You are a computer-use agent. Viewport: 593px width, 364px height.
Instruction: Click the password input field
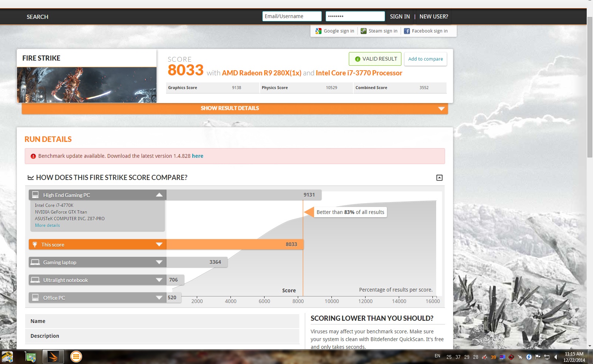[x=355, y=16]
